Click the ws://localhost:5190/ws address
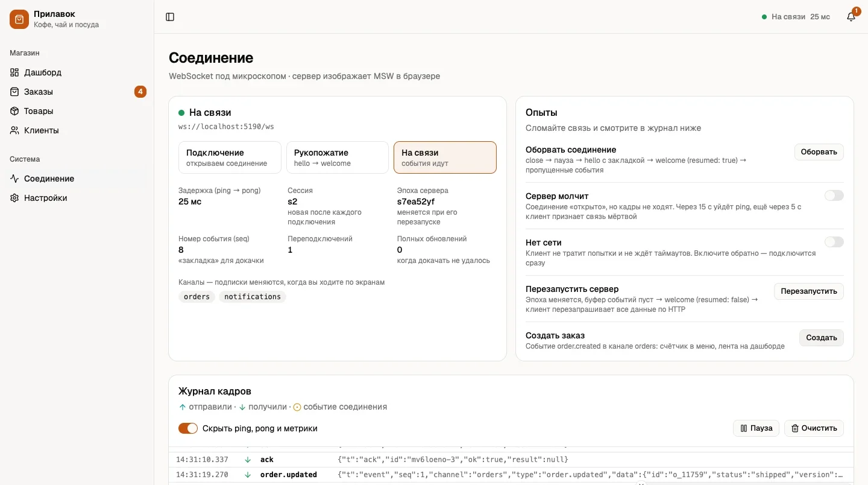Image resolution: width=868 pixels, height=485 pixels. tap(226, 127)
